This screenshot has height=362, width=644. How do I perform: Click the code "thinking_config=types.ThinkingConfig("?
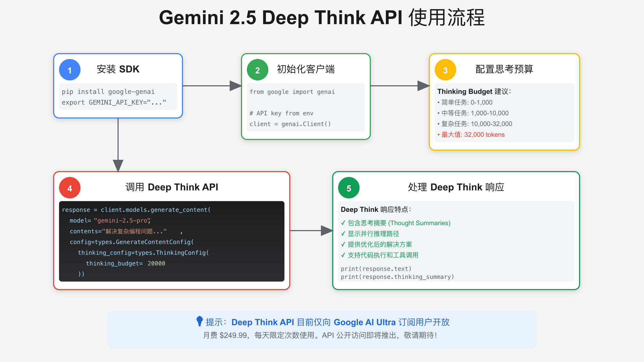pyautogui.click(x=143, y=253)
